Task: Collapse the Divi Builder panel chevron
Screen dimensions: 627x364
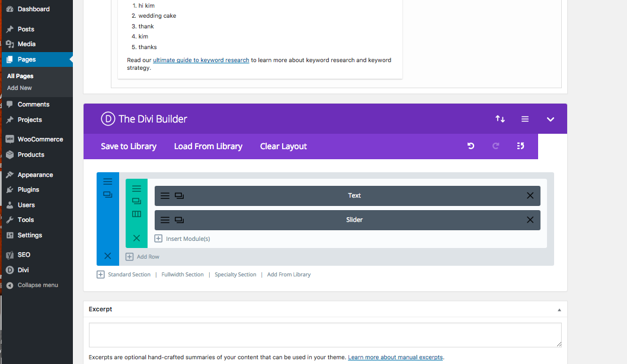Action: click(550, 119)
